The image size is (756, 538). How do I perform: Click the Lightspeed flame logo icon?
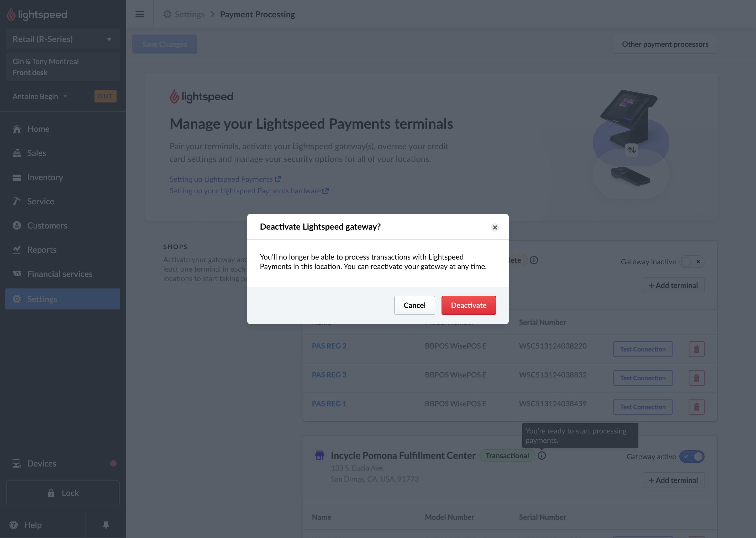pos(11,14)
